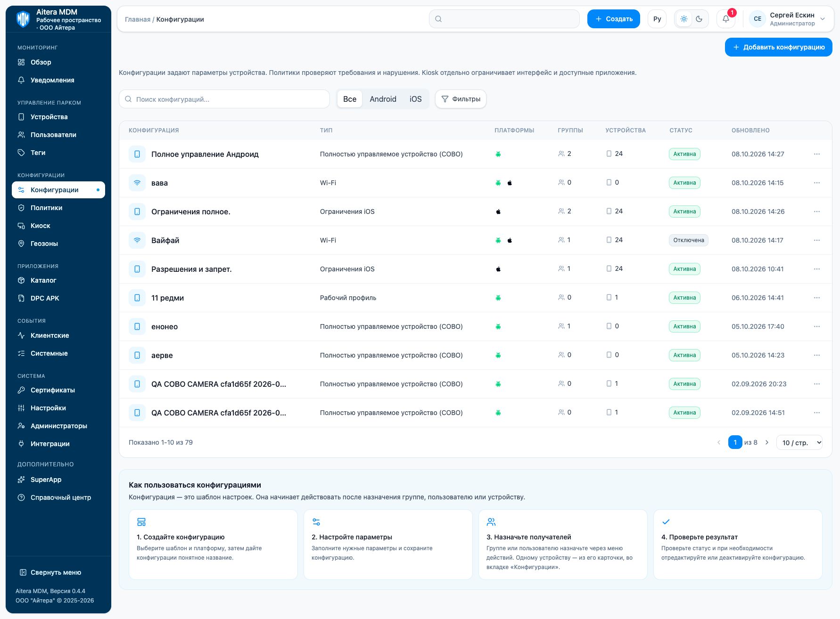Open row actions menu for 11 редми

[x=817, y=298]
